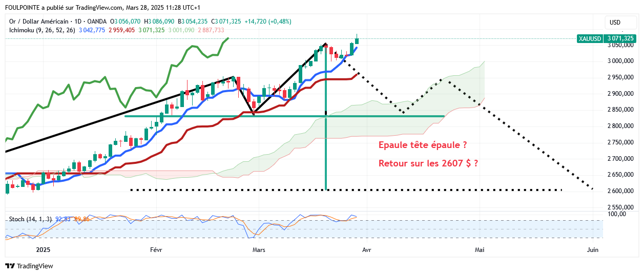The height and width of the screenshot is (275, 644).
Task: Click the 3 000,000 price axis label
Action: pyautogui.click(x=621, y=61)
